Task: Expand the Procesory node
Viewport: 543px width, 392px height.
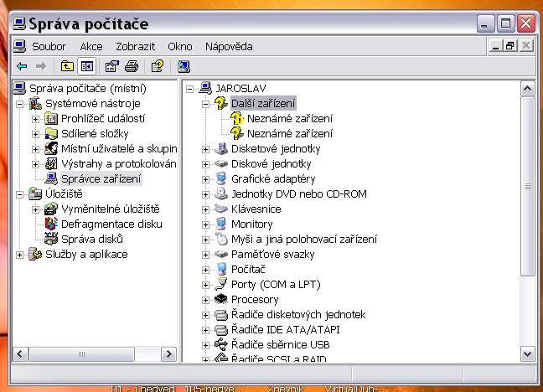Action: click(205, 300)
